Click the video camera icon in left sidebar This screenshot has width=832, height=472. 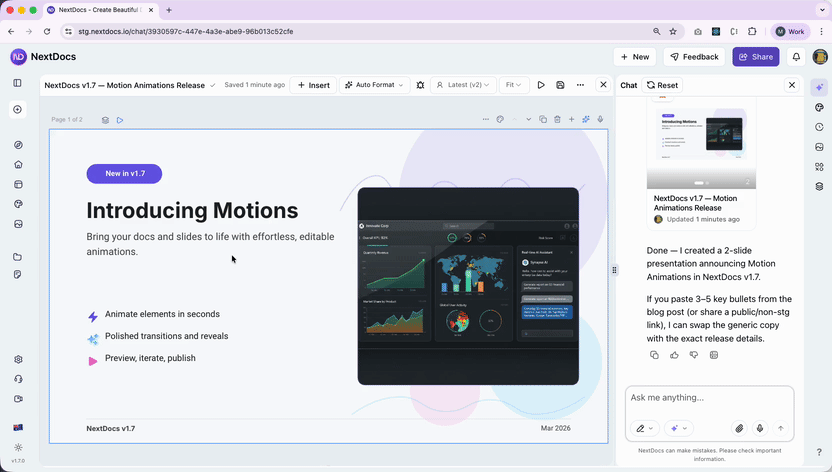pos(18,399)
